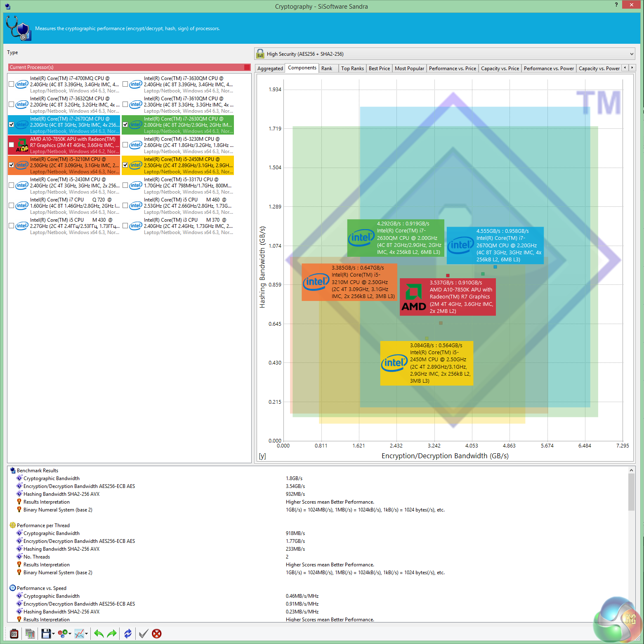Switch to the Aggregated tab
Screen dimensions: 644x644
pyautogui.click(x=270, y=69)
